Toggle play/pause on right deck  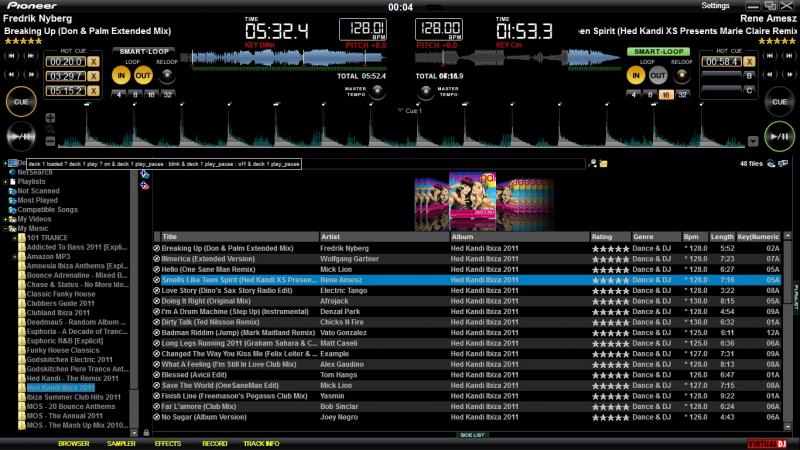coord(779,136)
